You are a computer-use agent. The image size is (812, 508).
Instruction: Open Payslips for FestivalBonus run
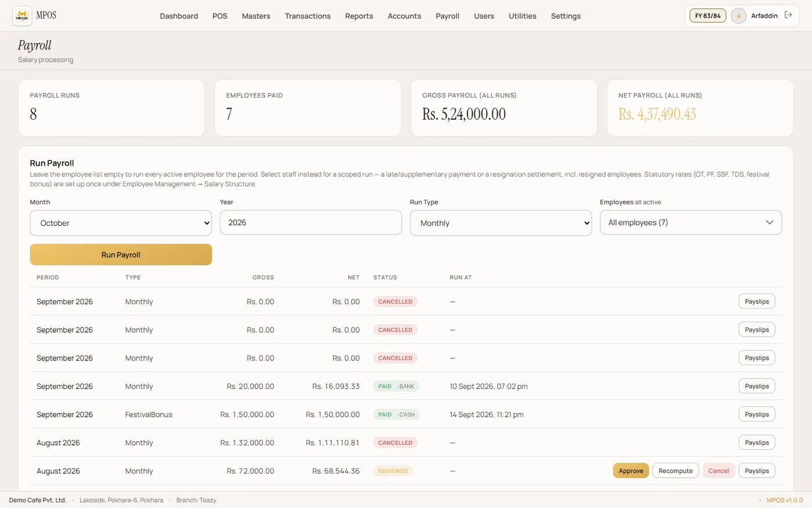coord(757,415)
